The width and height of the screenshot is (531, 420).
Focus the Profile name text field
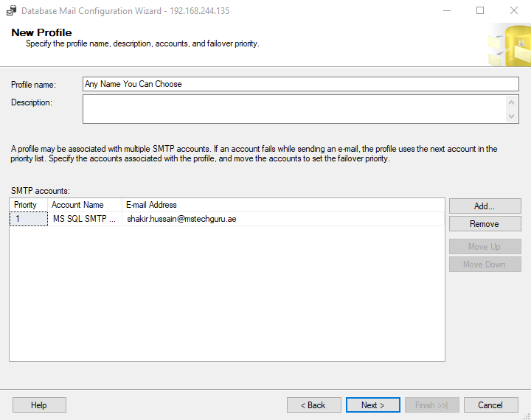point(301,84)
